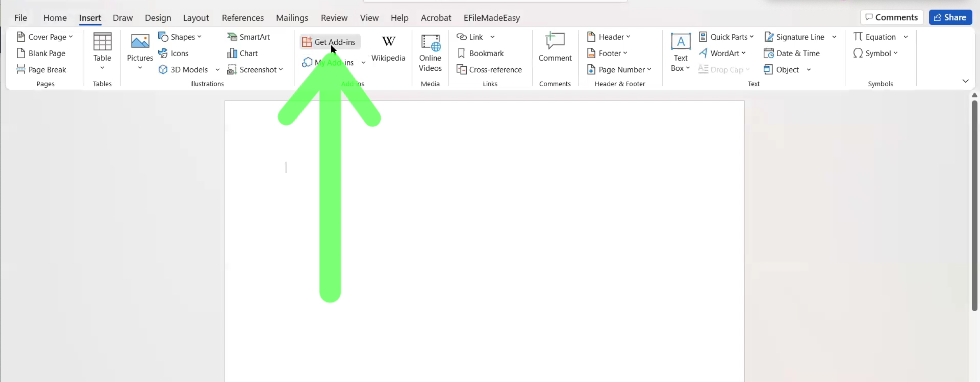
Task: Open the References tab
Action: pos(242,18)
